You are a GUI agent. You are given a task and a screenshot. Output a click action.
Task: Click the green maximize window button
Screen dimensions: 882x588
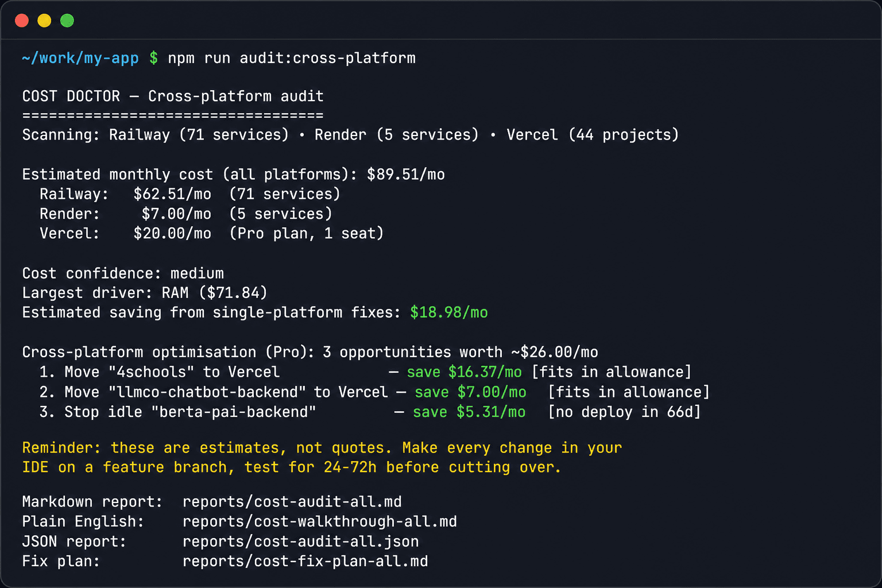point(67,21)
